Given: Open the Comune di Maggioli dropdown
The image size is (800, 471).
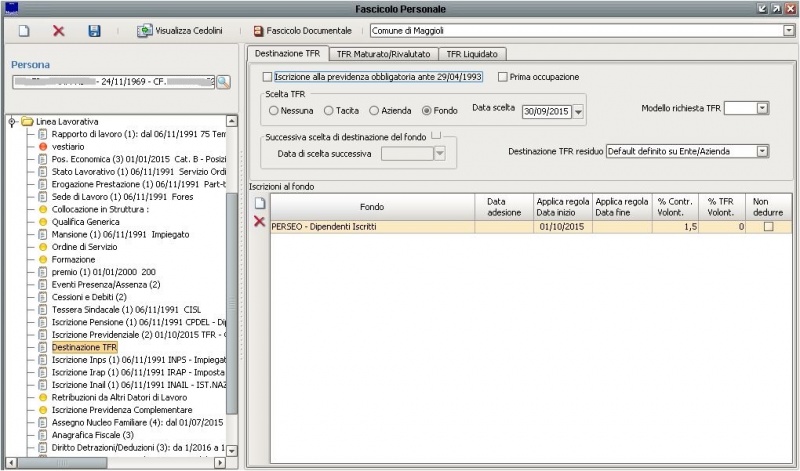Looking at the screenshot, I should [788, 31].
